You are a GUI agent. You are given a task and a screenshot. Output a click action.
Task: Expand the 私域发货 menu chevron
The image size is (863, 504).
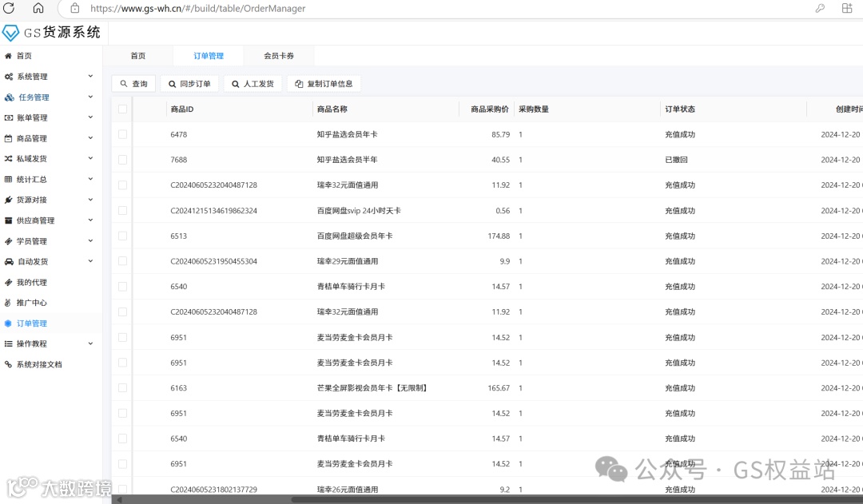pos(90,158)
